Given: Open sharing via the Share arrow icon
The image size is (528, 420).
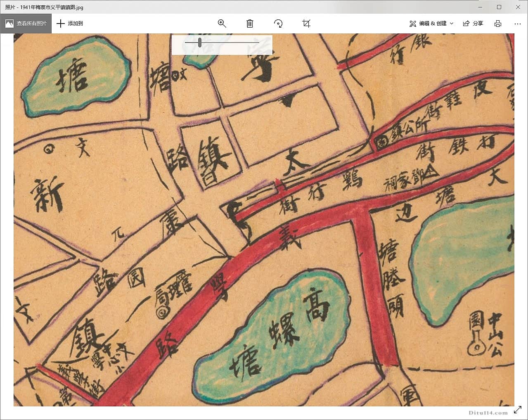Looking at the screenshot, I should (466, 24).
